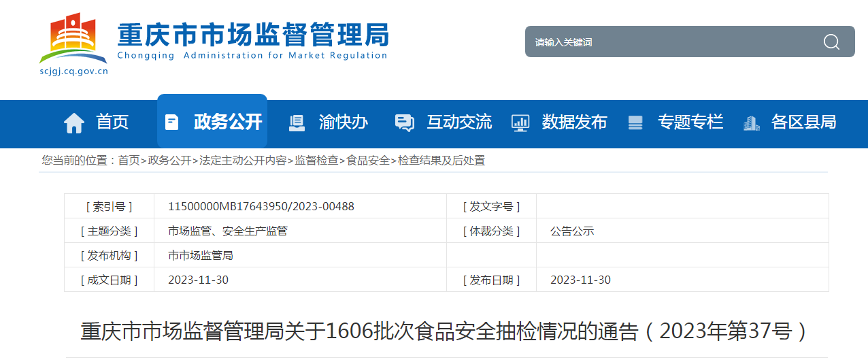Type in the 请输入关键词 search field
Viewport: 868px width, 362px height.
673,42
